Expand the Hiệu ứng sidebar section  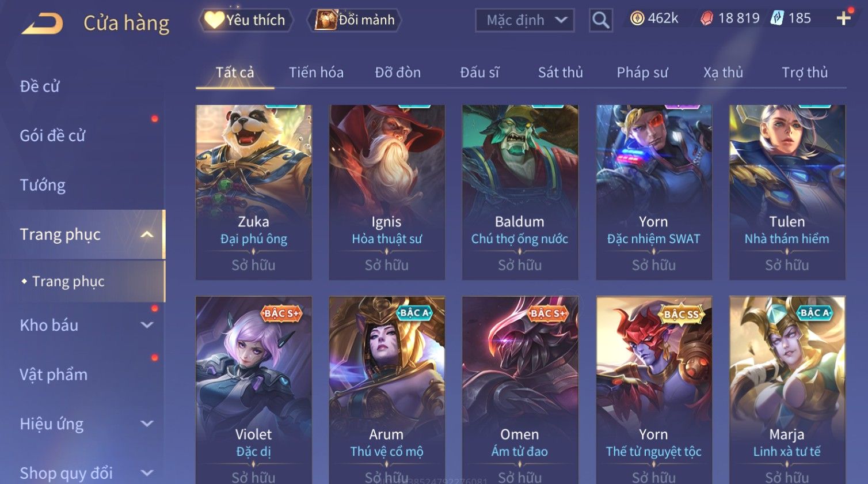pos(147,424)
